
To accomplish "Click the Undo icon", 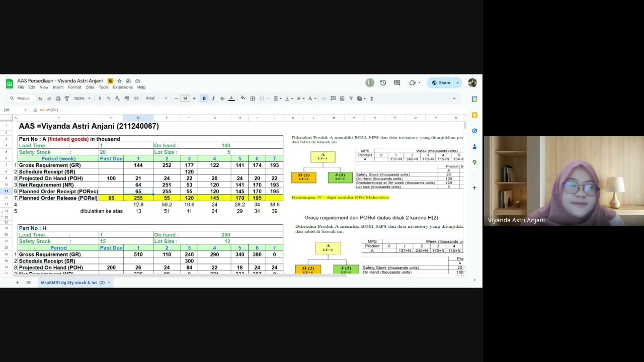I will click(40, 99).
